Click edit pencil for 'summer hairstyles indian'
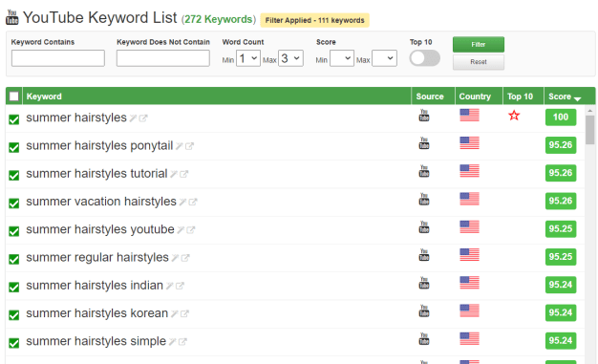Image resolution: width=598 pixels, height=364 pixels. coord(170,286)
